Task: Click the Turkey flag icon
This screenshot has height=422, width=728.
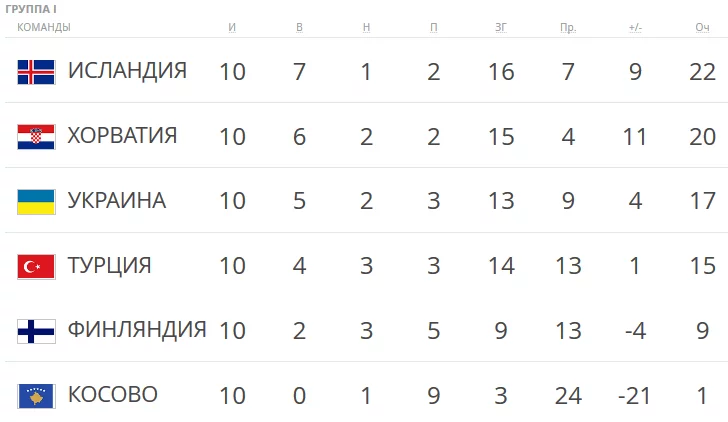Action: click(36, 266)
